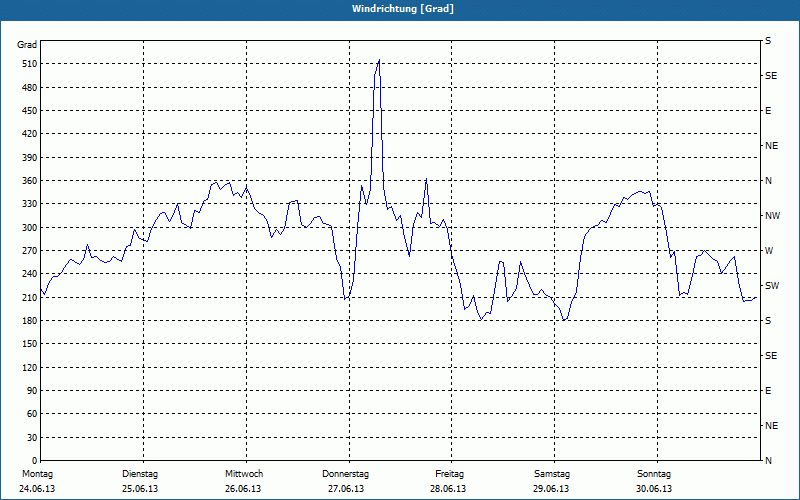Click the 420 y-axis value

29,134
